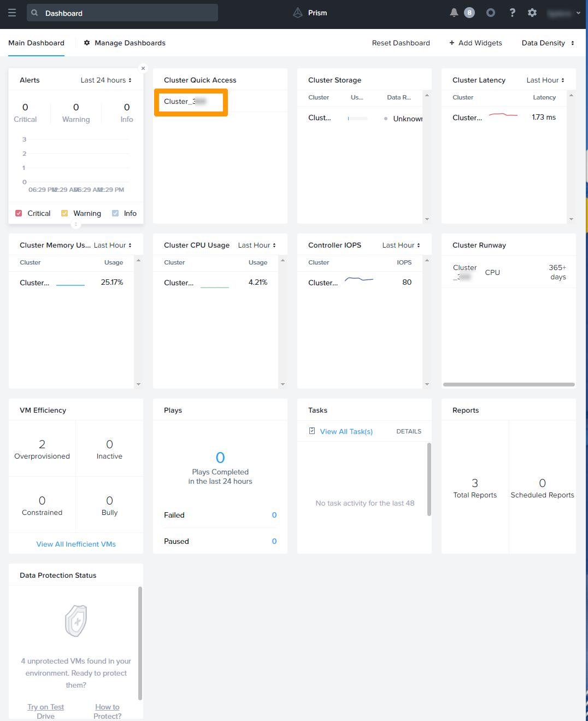The height and width of the screenshot is (721, 588).
Task: Open the hamburger navigation menu
Action: tap(12, 13)
